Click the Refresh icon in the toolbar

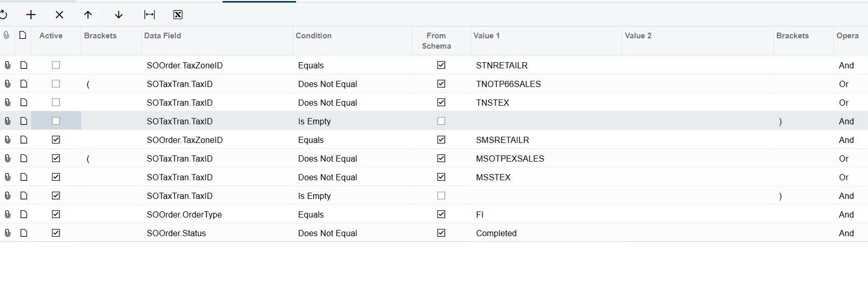[3, 15]
